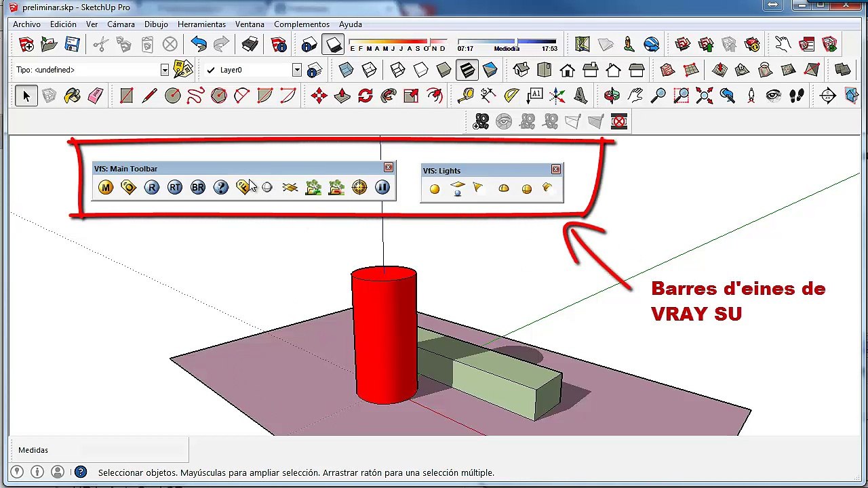Toggle X-ray face style
Image resolution: width=868 pixels, height=488 pixels.
tap(346, 70)
